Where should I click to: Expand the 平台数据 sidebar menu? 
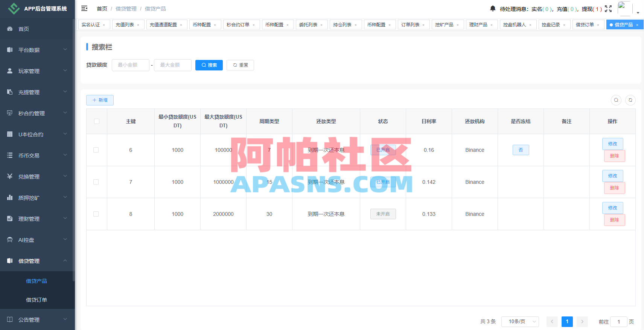37,50
